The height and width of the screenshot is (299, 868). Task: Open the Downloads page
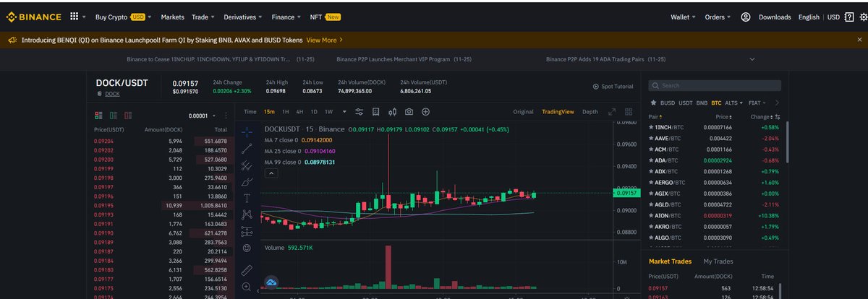tap(775, 17)
